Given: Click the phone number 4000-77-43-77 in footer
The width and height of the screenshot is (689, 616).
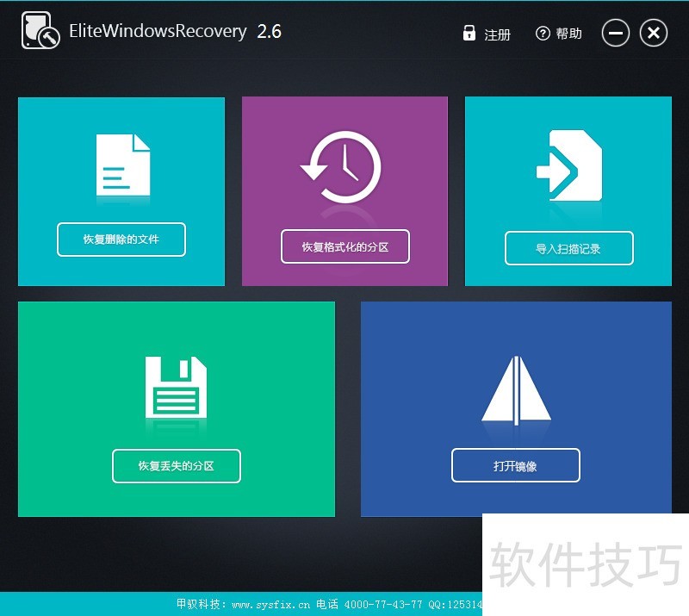Looking at the screenshot, I should pos(382,604).
